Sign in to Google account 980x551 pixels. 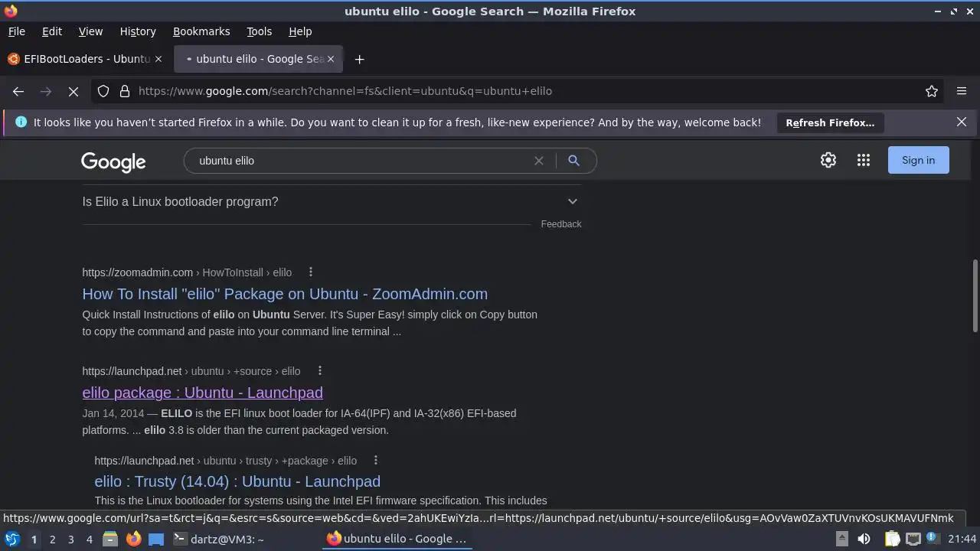point(918,160)
